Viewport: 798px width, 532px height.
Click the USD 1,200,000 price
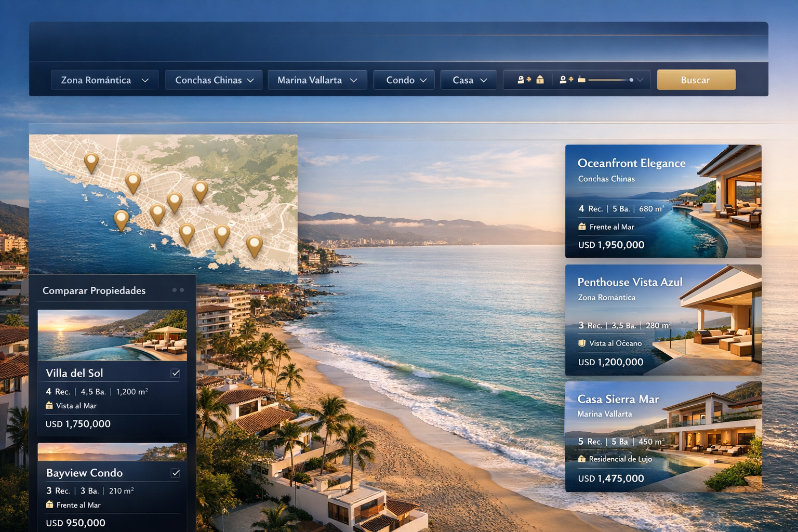[610, 362]
